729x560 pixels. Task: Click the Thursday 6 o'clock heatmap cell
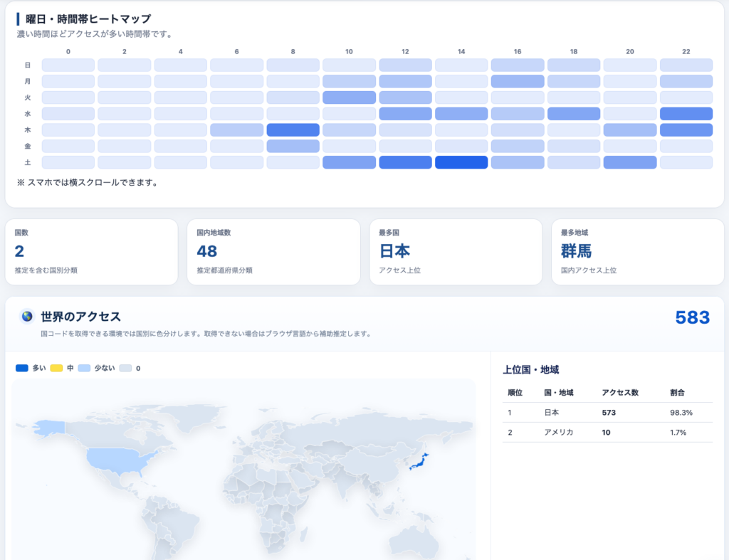[236, 130]
